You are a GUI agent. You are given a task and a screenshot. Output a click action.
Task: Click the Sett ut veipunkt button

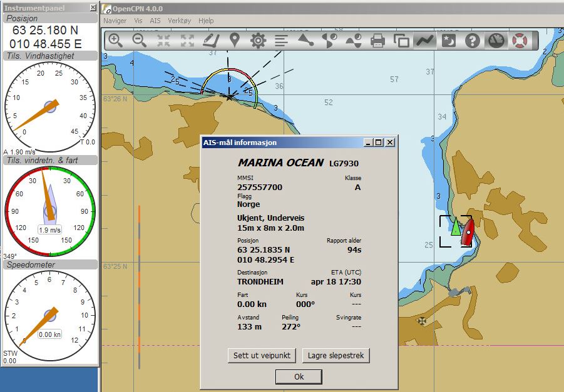(x=262, y=355)
